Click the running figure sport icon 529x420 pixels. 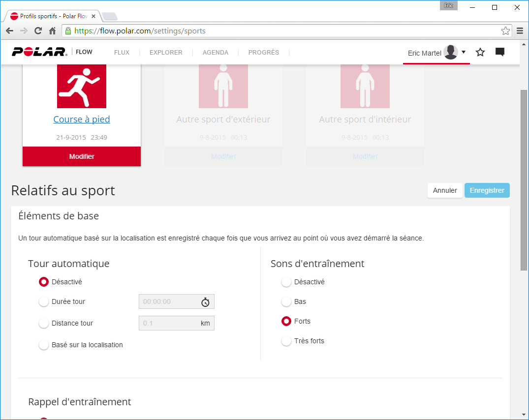click(x=82, y=86)
